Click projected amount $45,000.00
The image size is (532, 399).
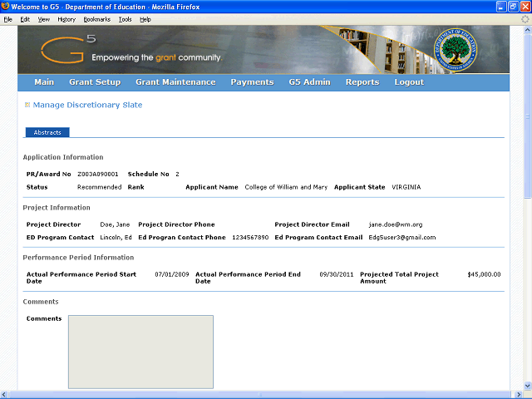pos(484,274)
